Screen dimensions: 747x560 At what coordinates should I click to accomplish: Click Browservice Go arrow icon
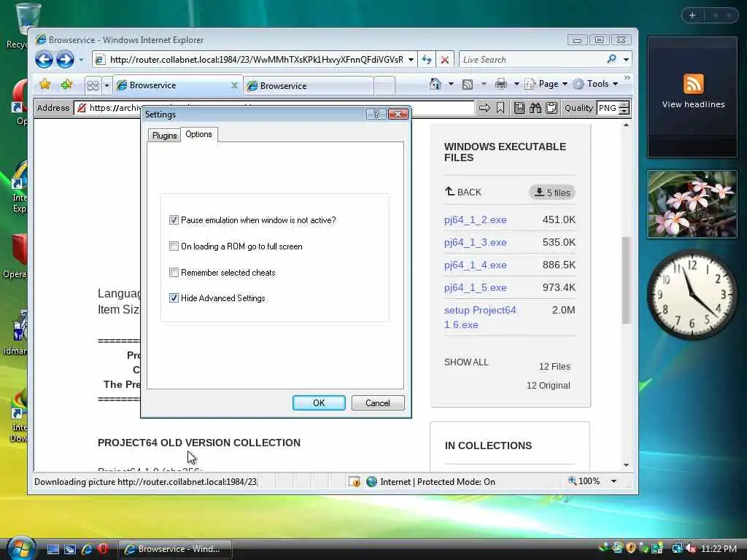tap(484, 108)
